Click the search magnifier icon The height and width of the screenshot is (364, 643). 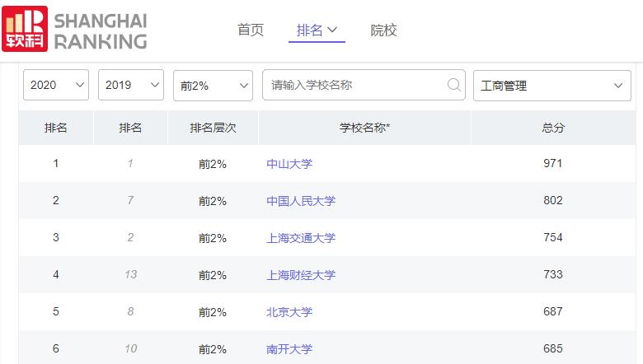pyautogui.click(x=453, y=85)
